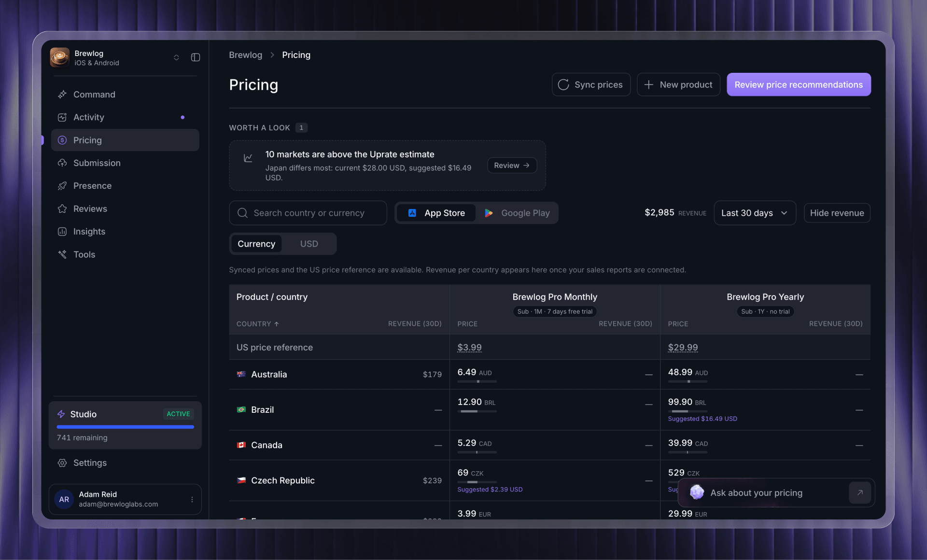
Task: Click the Australia 6.49 AUD monthly price
Action: coord(475,372)
